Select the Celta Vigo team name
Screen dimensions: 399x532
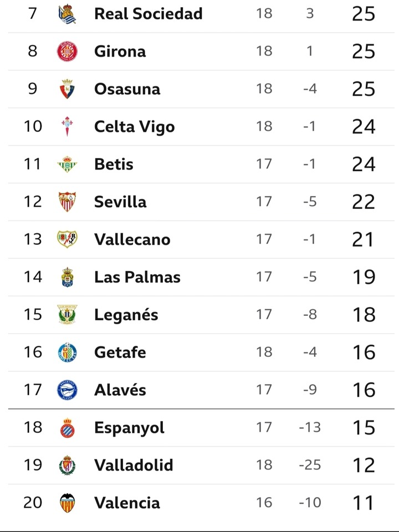(x=134, y=127)
